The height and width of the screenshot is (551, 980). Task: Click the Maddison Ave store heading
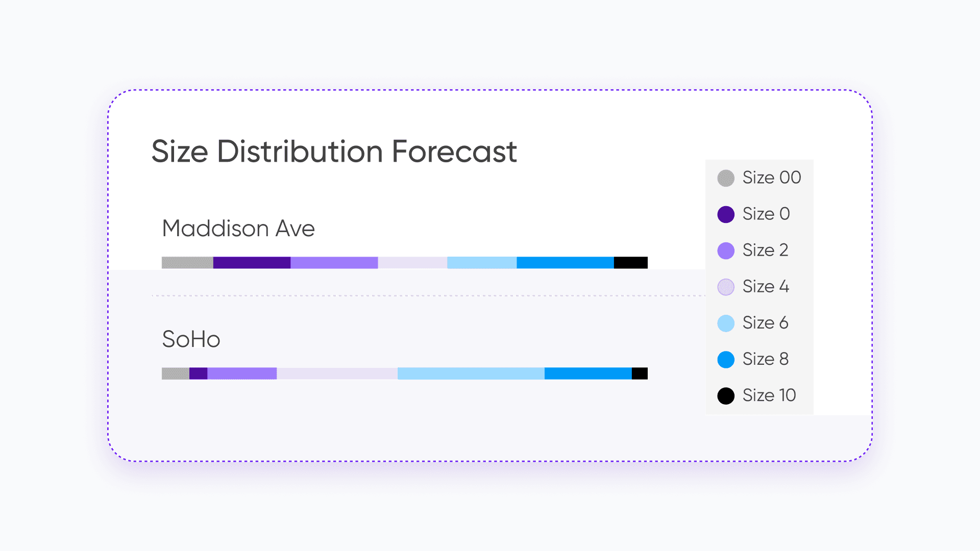point(238,228)
